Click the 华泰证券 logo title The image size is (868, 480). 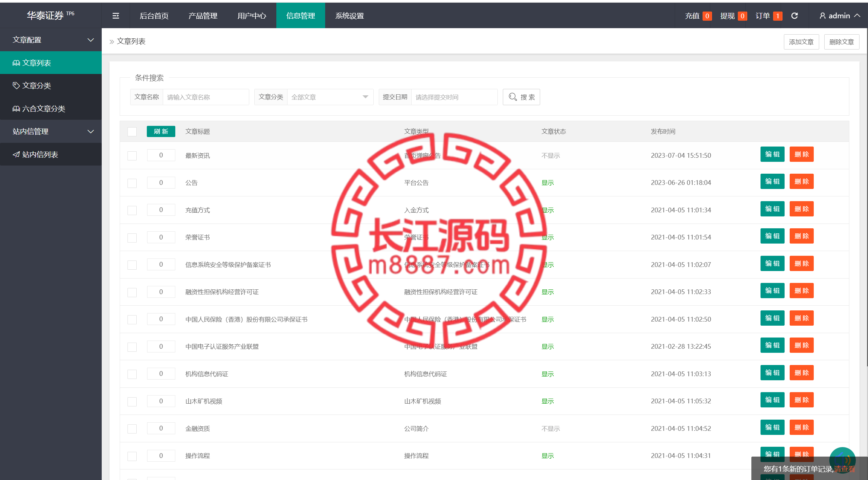[x=50, y=15]
